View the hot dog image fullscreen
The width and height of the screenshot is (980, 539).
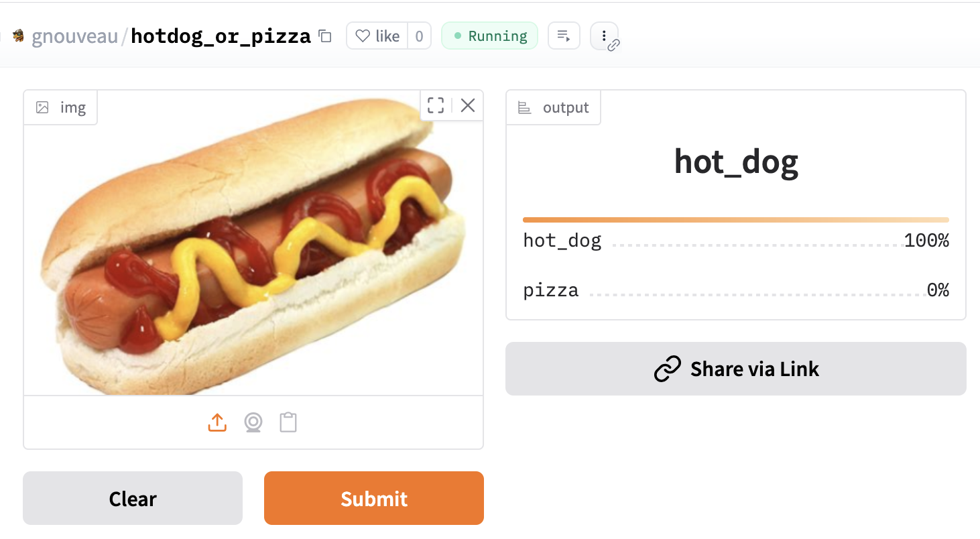(436, 105)
